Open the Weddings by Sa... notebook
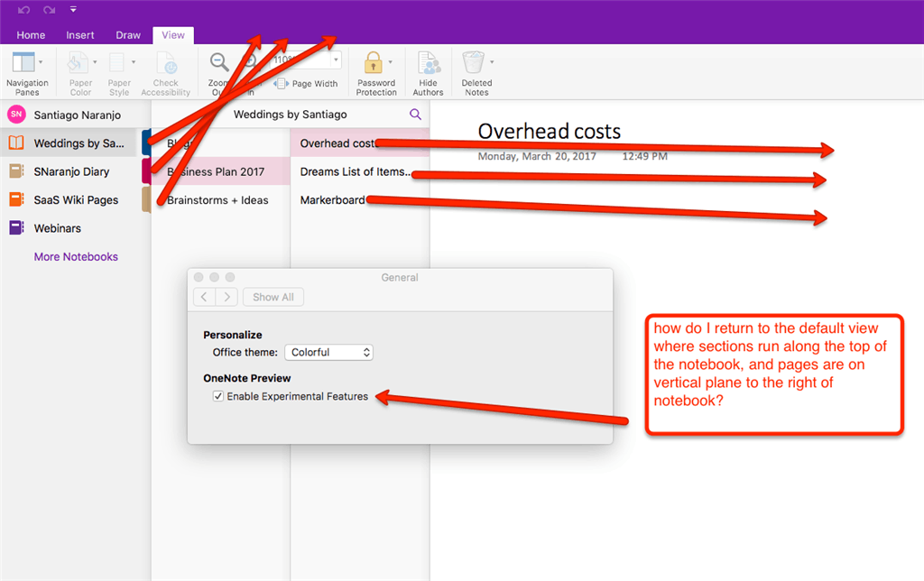924x581 pixels. coord(69,143)
